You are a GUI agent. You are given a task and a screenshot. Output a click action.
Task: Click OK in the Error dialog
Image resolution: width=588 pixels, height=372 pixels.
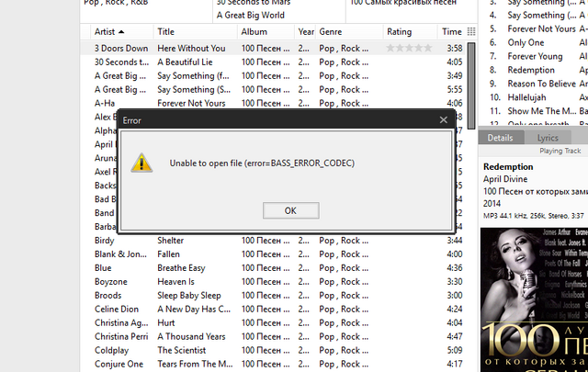click(x=290, y=210)
